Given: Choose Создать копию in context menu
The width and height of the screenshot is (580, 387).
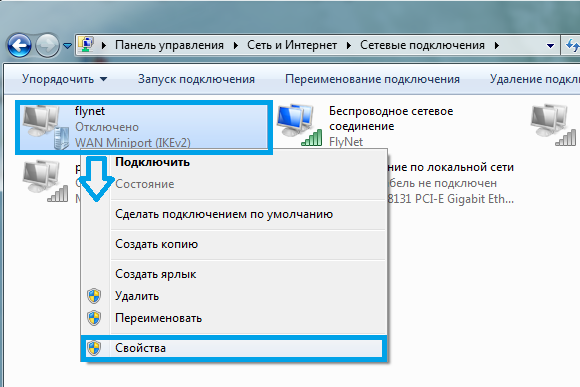Looking at the screenshot, I should pyautogui.click(x=234, y=244).
